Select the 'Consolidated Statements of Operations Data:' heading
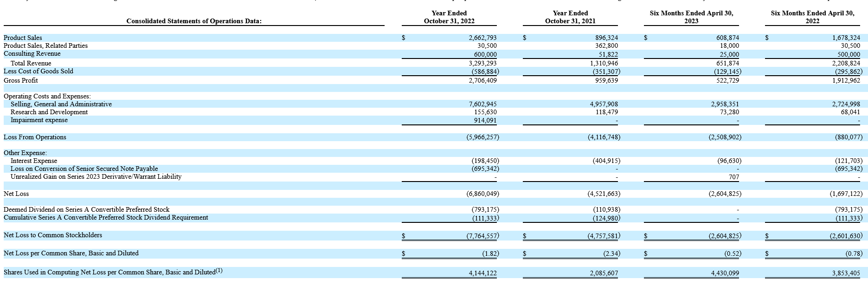Image resolution: width=868 pixels, height=286 pixels. [x=194, y=21]
